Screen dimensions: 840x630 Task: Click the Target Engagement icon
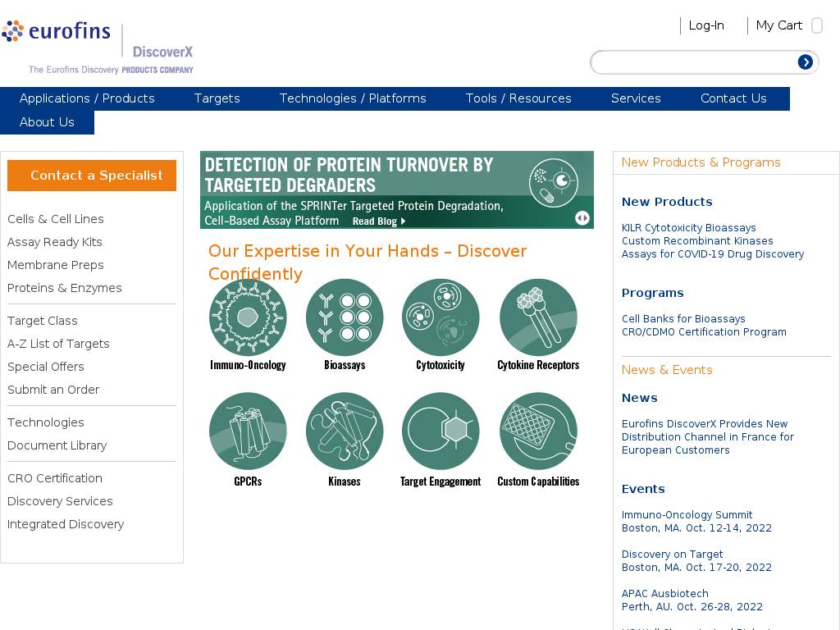click(x=441, y=431)
